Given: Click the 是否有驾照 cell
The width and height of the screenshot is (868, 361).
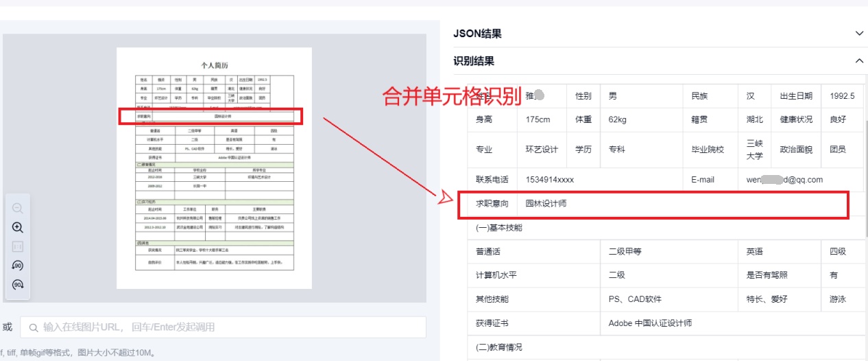Looking at the screenshot, I should pyautogui.click(x=780, y=275).
